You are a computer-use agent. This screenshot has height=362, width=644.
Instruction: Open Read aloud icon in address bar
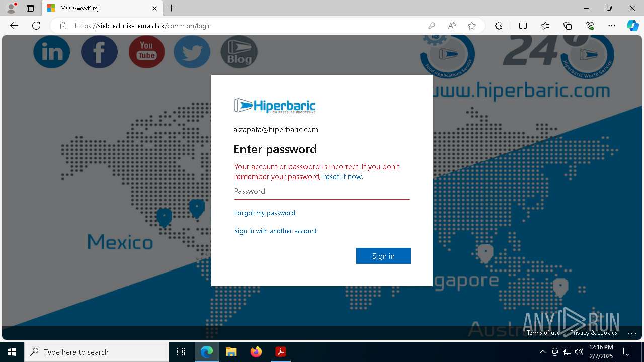(452, 26)
